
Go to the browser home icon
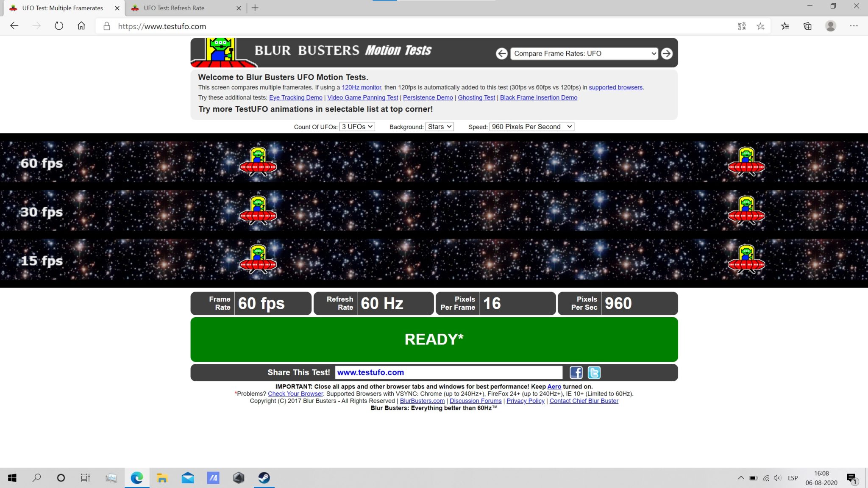tap(81, 26)
